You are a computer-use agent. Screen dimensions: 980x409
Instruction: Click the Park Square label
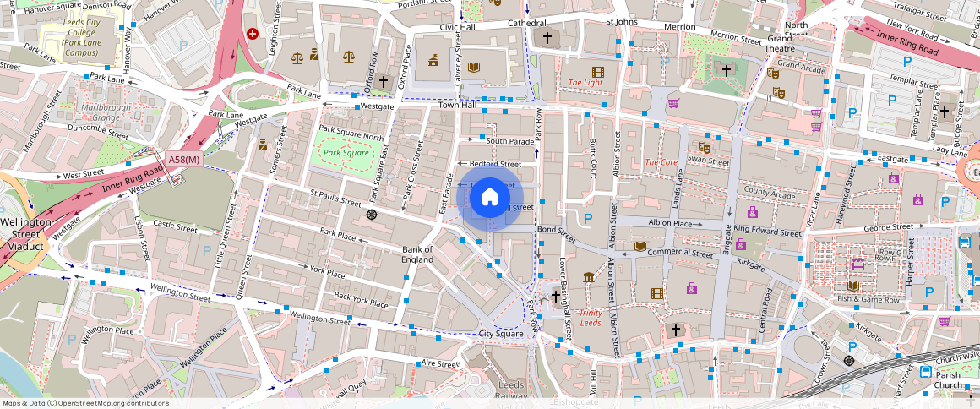[346, 153]
